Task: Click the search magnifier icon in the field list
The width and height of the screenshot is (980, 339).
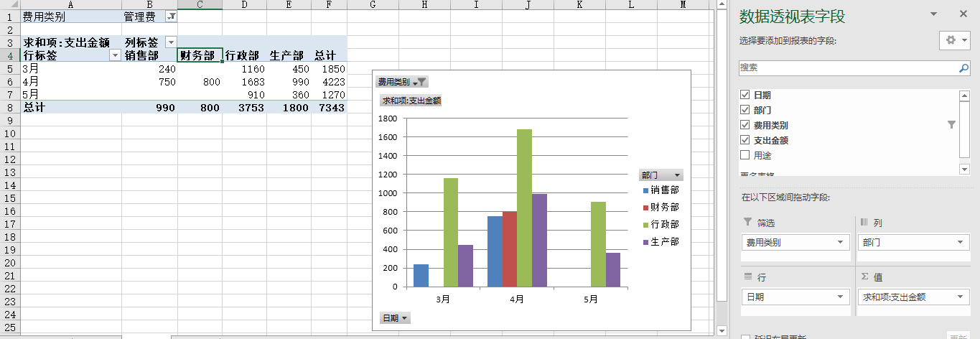Action: coord(963,68)
